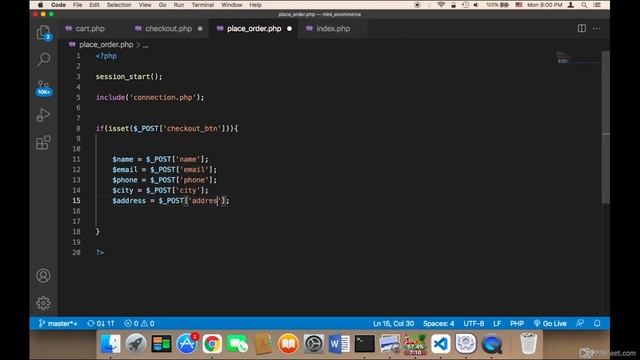Click the $city assignment line
640x360 pixels.
click(x=160, y=190)
